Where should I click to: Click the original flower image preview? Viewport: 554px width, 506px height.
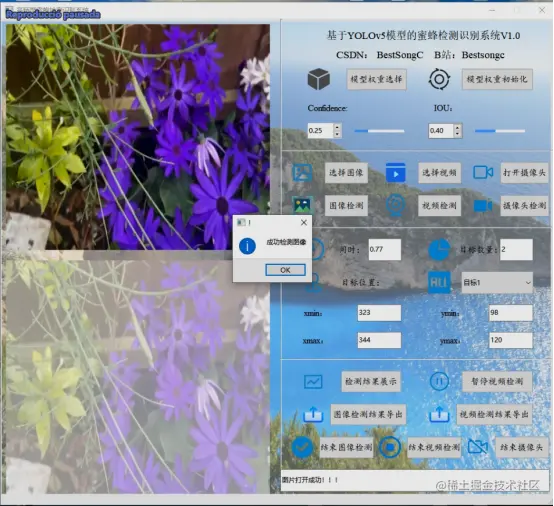click(138, 137)
